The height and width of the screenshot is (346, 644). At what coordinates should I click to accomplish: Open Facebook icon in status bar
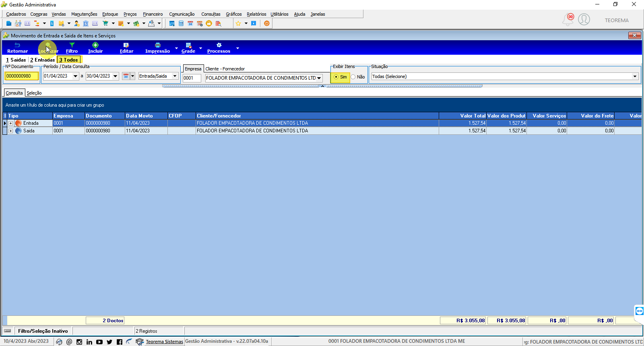click(x=120, y=342)
